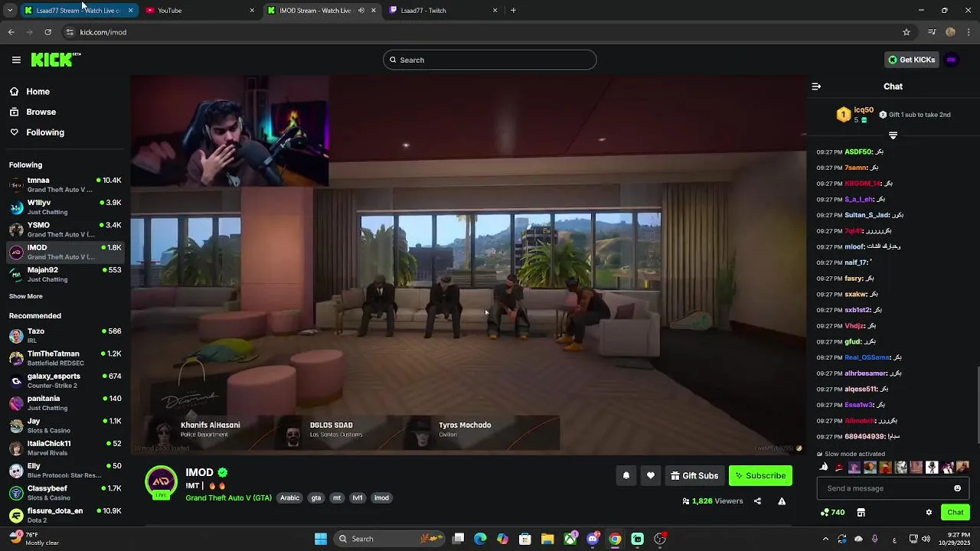Open the chat shop icon
Image resolution: width=980 pixels, height=551 pixels.
861,513
